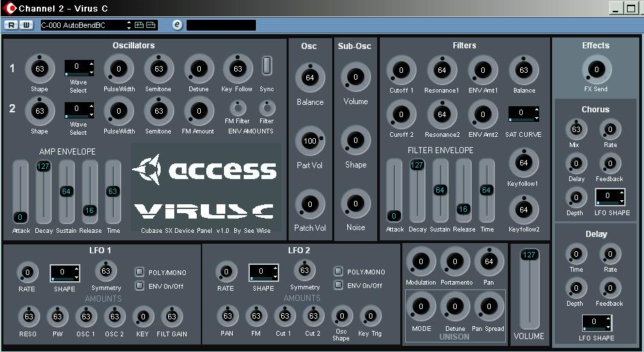The image size is (644, 352).
Task: Minimize the Channel 2 - Virus C window
Action: (x=615, y=7)
